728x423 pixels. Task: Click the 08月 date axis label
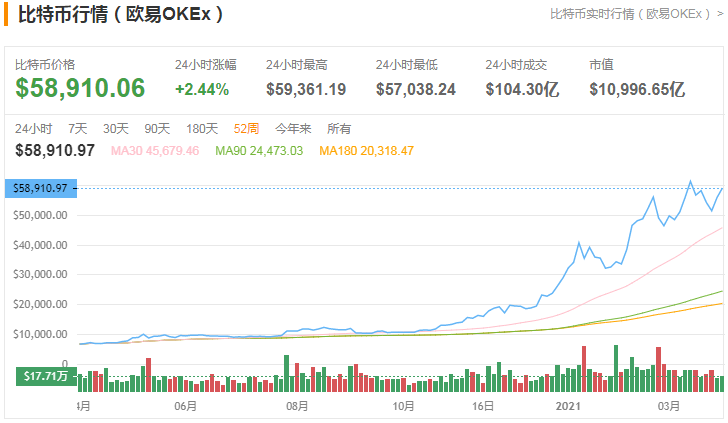pos(295,407)
